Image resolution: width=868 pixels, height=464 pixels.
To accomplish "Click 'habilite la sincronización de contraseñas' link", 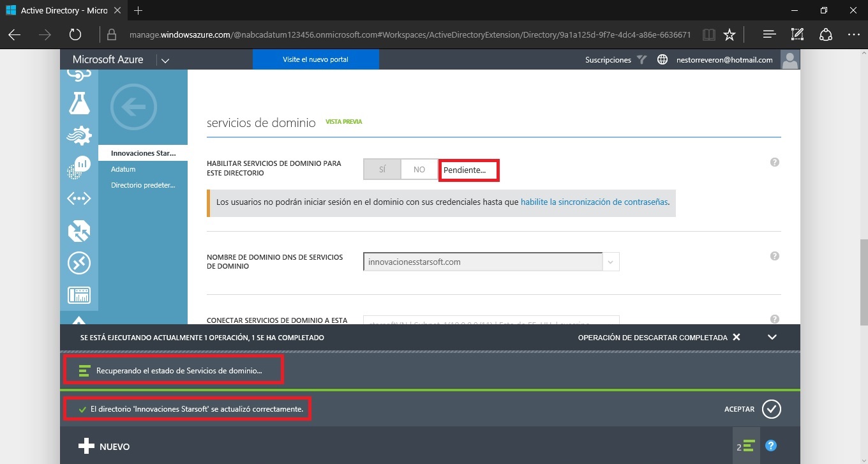I will [594, 202].
